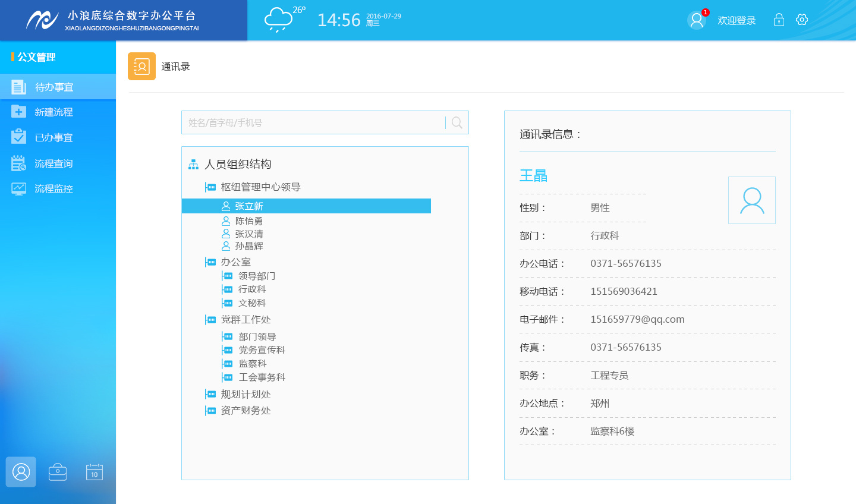856x504 pixels.
Task: Select 工会事务科 in the tree
Action: (262, 377)
